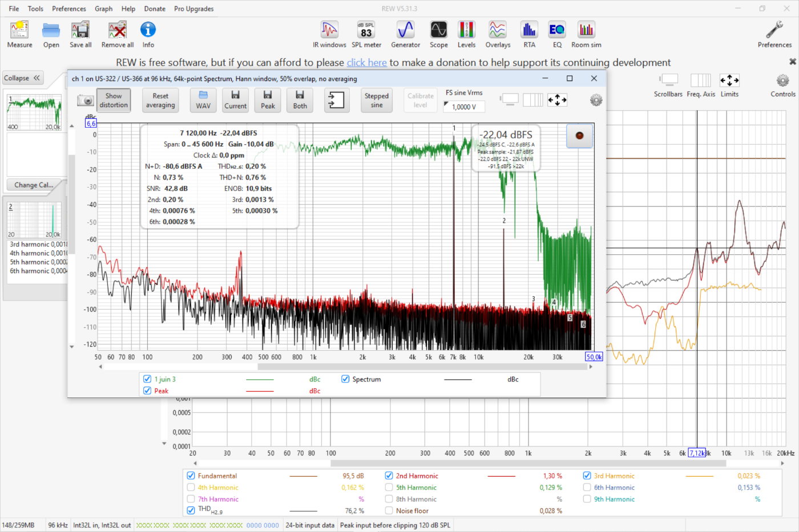Toggle main graph Scrollbars icon
Screen dimensions: 799x532
pyautogui.click(x=668, y=80)
